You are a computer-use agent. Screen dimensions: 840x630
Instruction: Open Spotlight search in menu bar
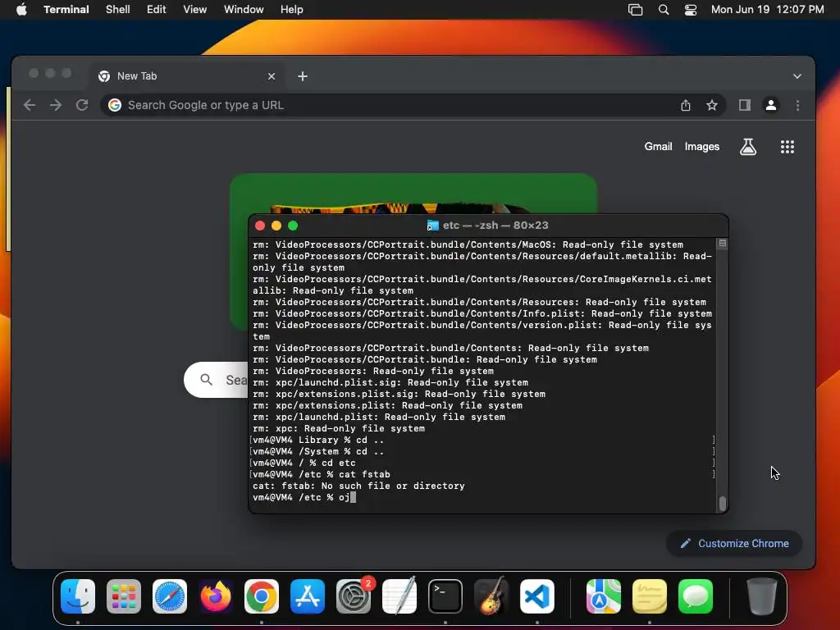pos(663,10)
